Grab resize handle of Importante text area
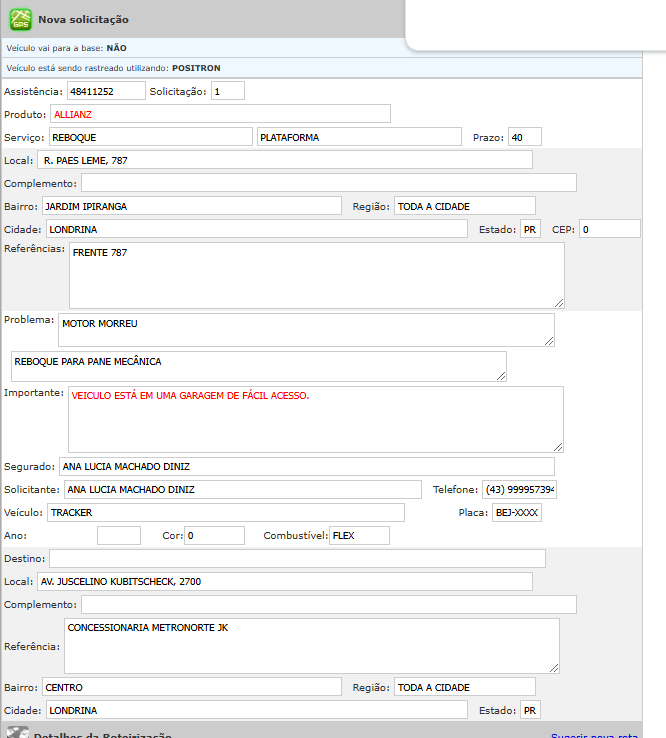This screenshot has height=738, width=666. pyautogui.click(x=558, y=446)
